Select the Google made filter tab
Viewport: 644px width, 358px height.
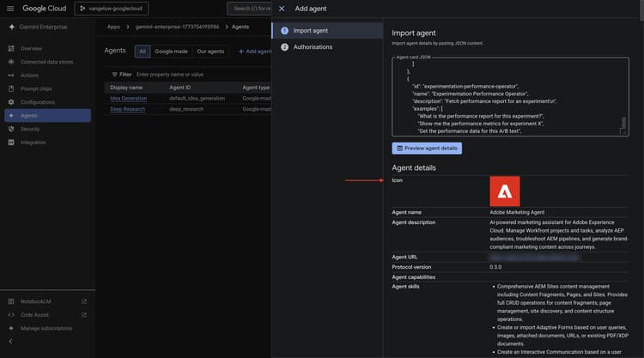coord(171,52)
